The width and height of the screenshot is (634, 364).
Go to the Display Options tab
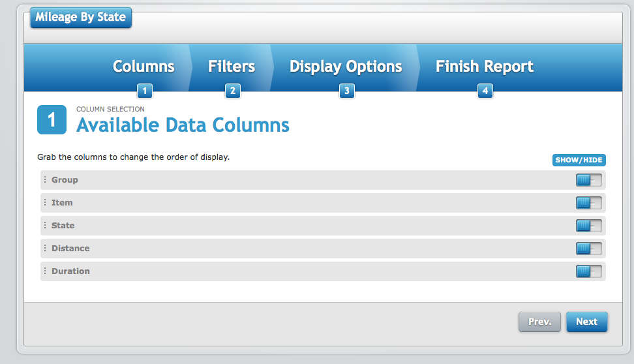(346, 67)
